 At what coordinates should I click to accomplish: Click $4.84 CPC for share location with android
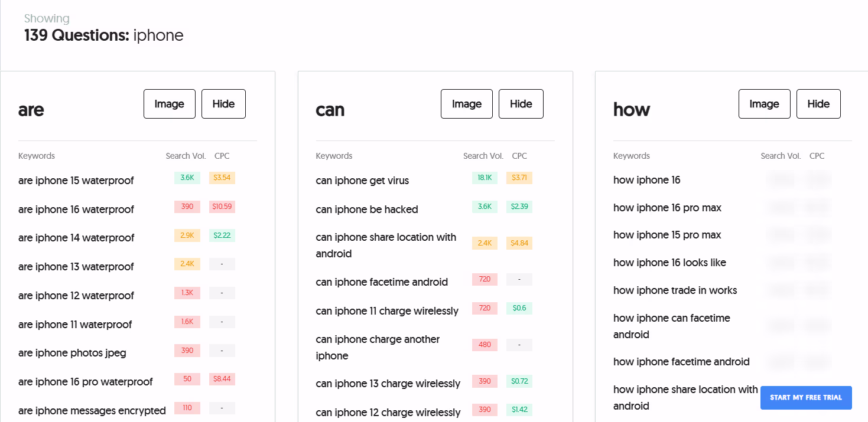[x=519, y=243]
